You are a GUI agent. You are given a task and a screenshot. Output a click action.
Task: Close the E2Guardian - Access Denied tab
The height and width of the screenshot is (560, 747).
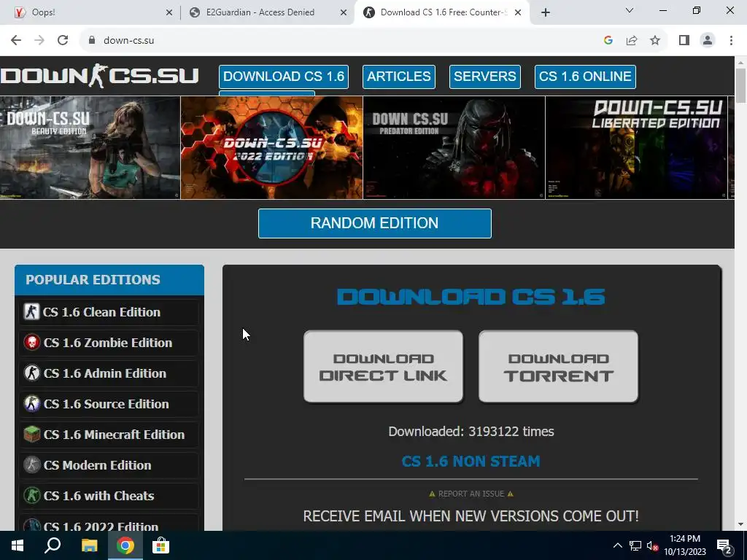click(344, 12)
